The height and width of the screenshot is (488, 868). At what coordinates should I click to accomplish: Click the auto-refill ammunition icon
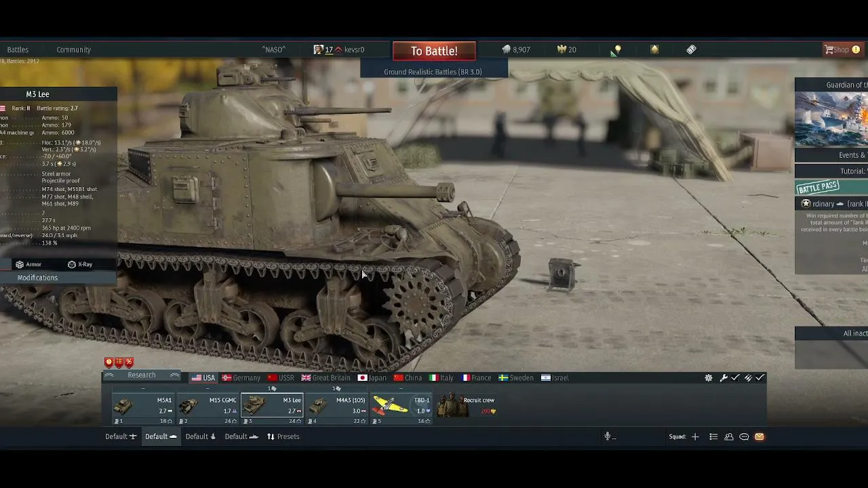click(x=749, y=378)
